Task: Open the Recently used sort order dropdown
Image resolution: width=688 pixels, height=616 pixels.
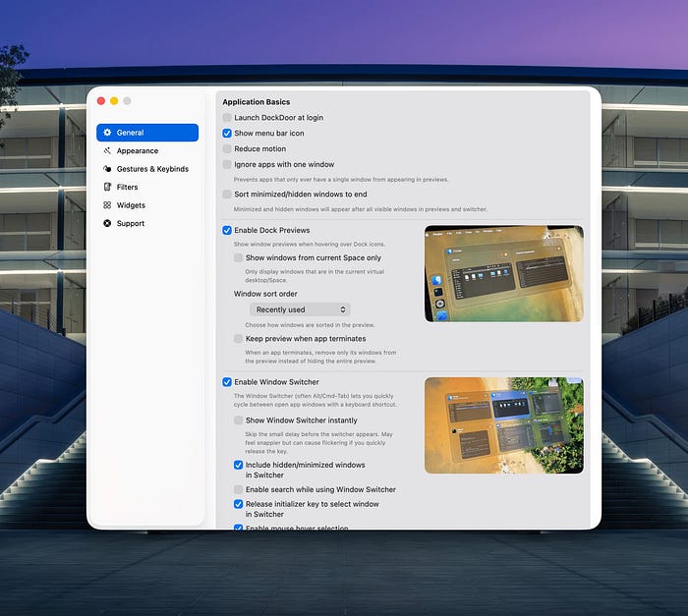Action: [300, 309]
